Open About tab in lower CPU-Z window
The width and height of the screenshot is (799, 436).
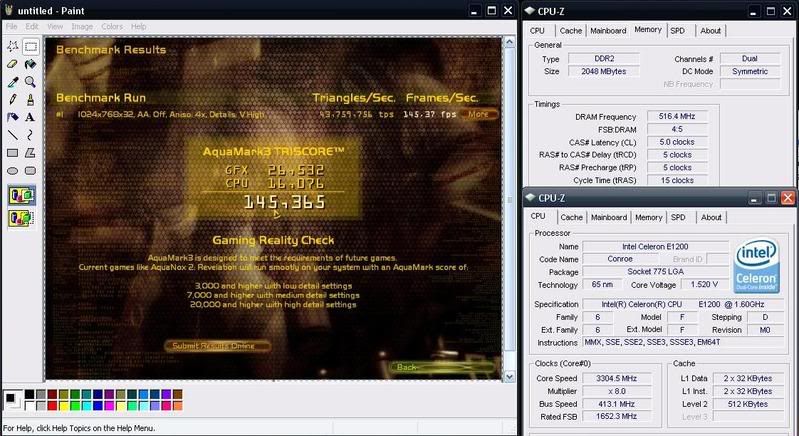click(x=711, y=217)
